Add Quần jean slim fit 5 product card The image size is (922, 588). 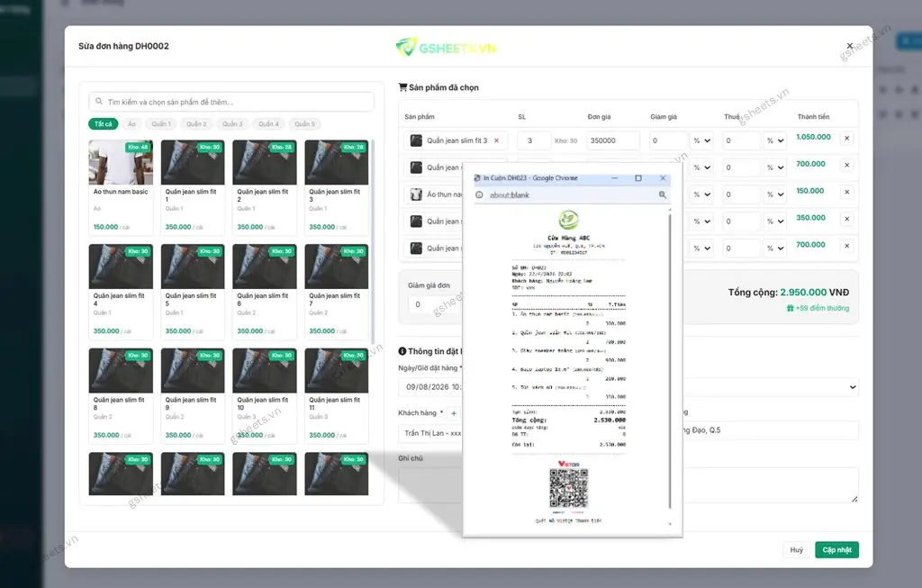click(193, 292)
